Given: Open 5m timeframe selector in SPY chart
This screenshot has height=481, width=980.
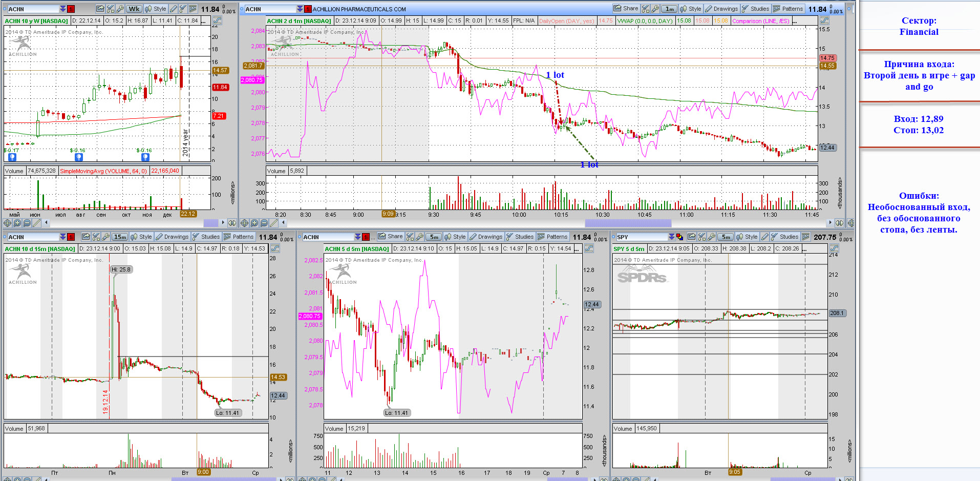Looking at the screenshot, I should (726, 237).
